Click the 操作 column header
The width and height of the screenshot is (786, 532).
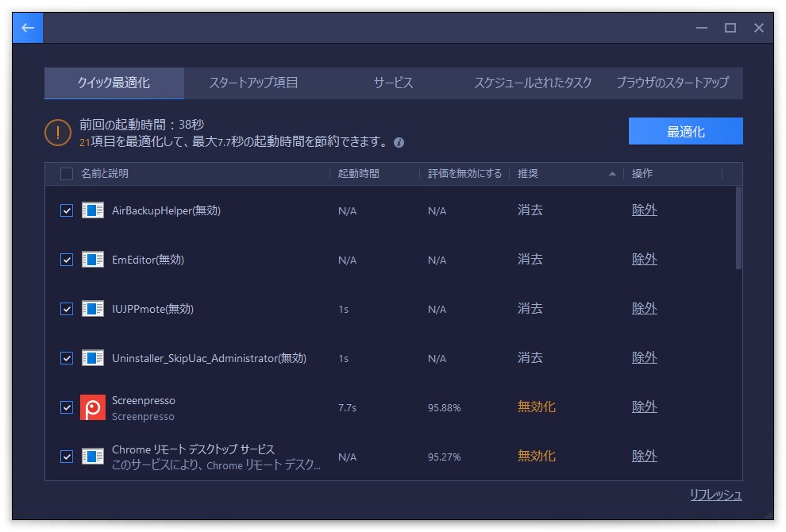point(642,173)
